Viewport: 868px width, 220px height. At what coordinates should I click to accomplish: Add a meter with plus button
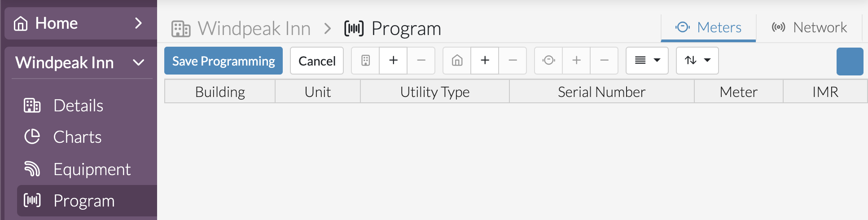pos(577,61)
